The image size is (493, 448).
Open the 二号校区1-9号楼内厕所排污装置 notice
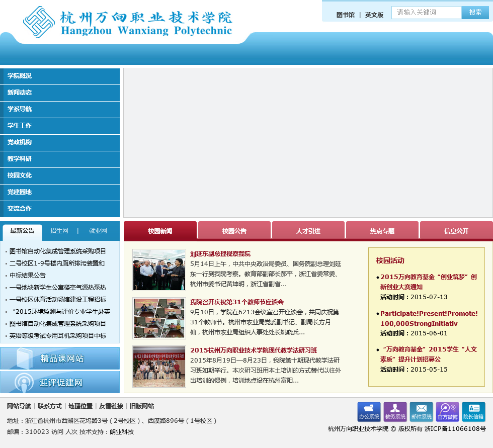coord(57,263)
